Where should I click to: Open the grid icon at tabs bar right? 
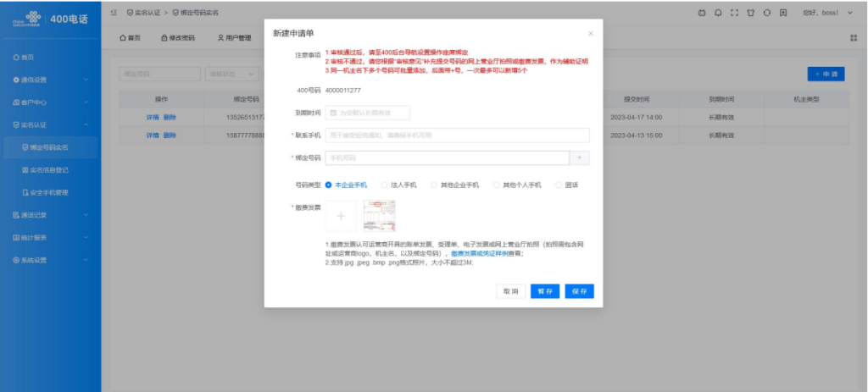[x=853, y=37]
